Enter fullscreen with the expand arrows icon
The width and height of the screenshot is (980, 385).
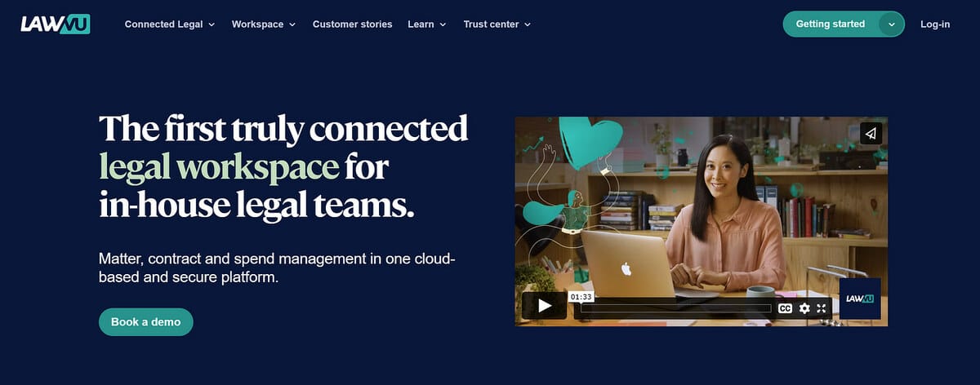[822, 308]
